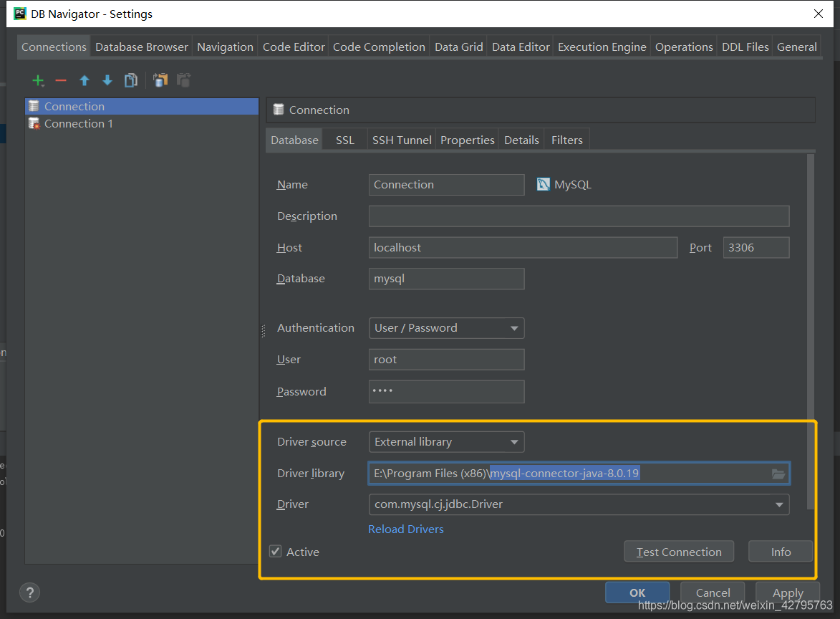Click the Info button

click(781, 552)
